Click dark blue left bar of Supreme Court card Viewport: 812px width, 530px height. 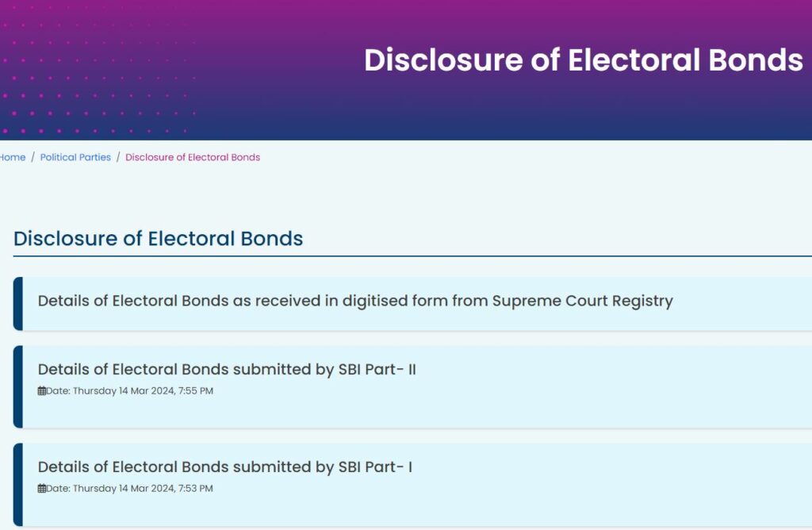click(x=18, y=304)
